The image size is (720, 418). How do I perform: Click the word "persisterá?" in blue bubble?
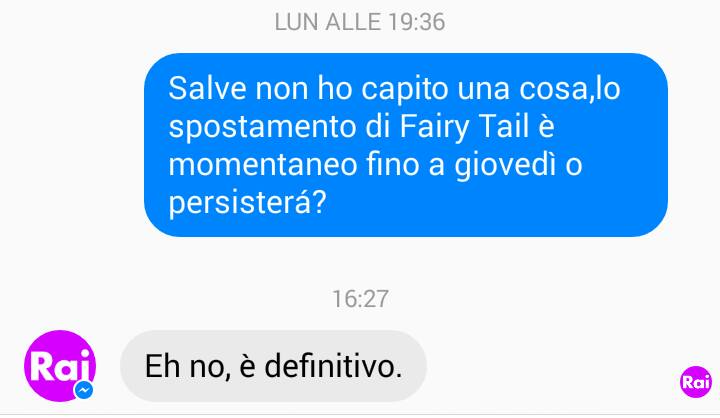click(248, 203)
